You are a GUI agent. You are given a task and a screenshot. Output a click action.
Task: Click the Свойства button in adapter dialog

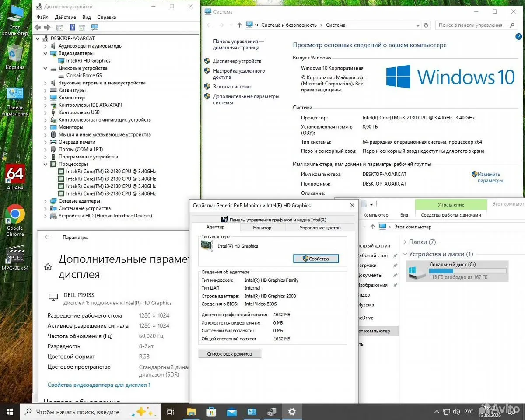(x=316, y=259)
